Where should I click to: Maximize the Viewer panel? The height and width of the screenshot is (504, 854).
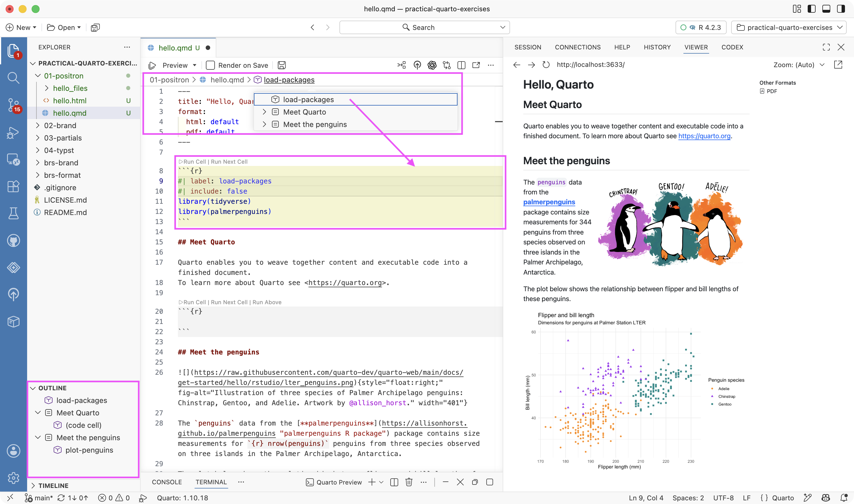coord(826,47)
